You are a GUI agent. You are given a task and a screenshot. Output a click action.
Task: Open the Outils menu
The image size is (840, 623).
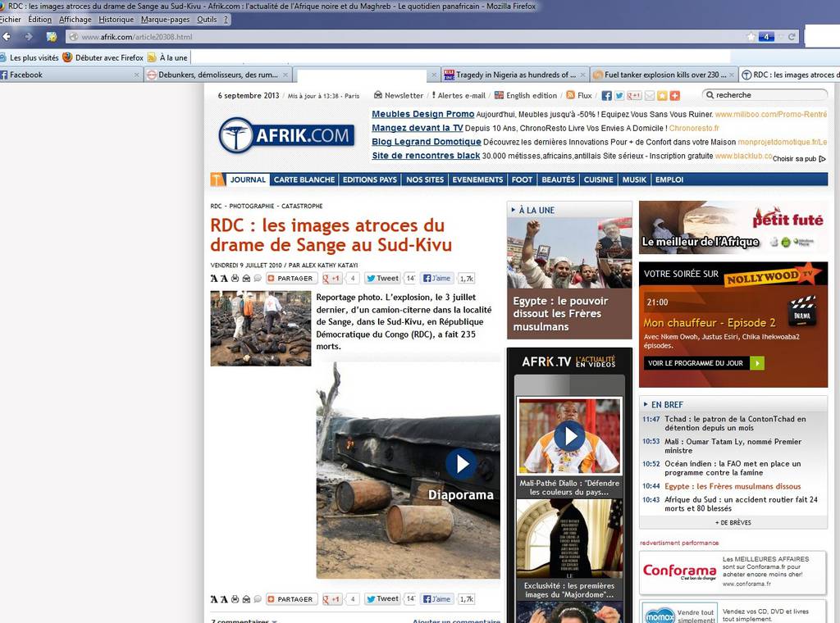coord(207,20)
